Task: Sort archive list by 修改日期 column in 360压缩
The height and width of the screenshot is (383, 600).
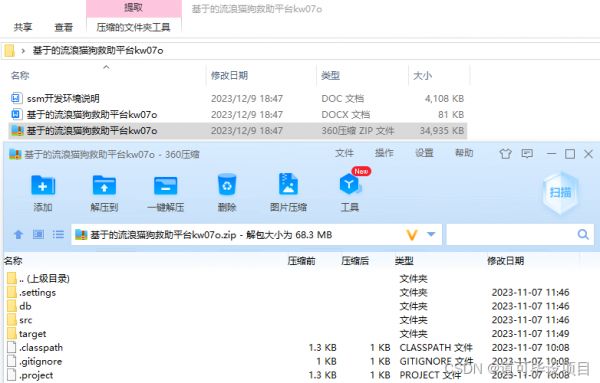Action: tap(505, 261)
